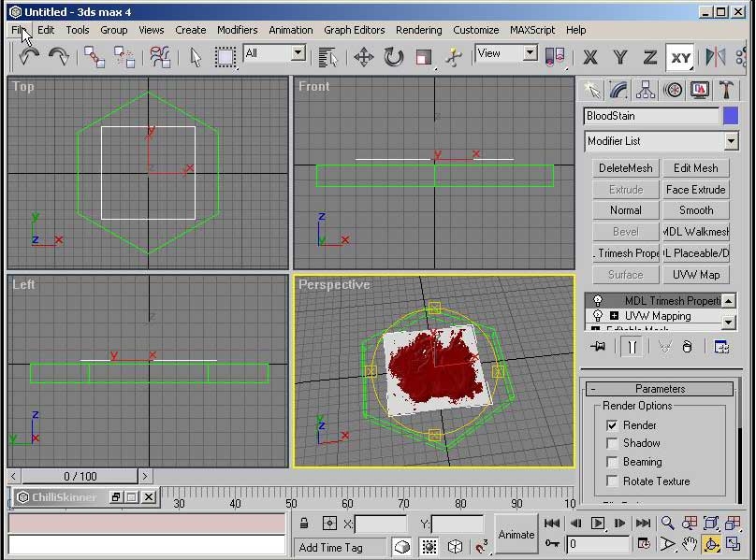Screen dimensions: 756x560
Task: Open the Utilities hammer panel
Action: pos(726,90)
